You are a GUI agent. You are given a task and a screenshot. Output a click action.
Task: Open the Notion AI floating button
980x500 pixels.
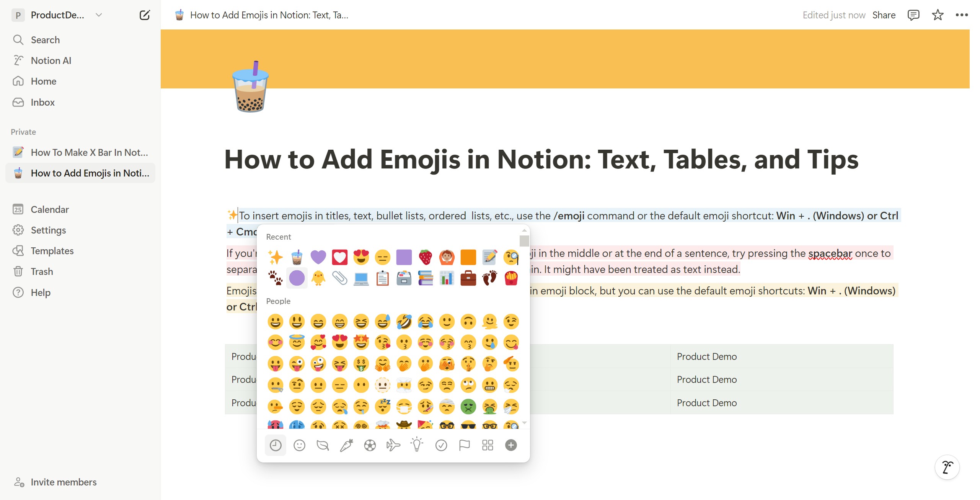tap(947, 467)
